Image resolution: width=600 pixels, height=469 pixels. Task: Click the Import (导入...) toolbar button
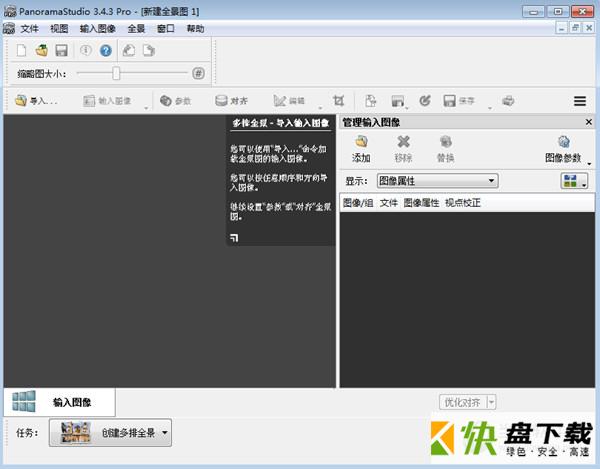[36, 101]
